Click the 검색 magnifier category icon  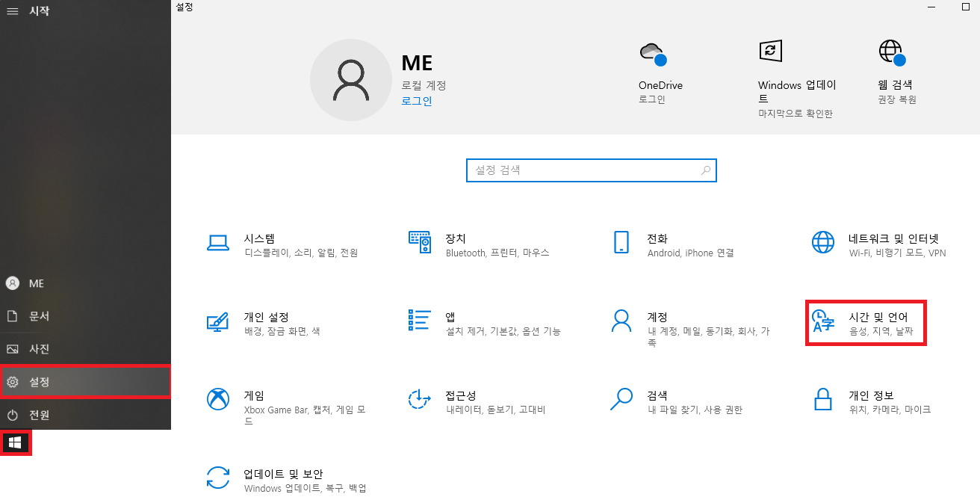(x=621, y=399)
